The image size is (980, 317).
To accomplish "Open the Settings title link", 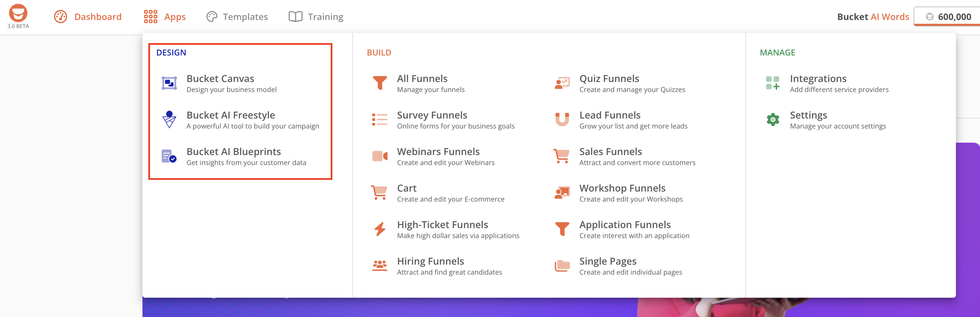I will click(808, 115).
